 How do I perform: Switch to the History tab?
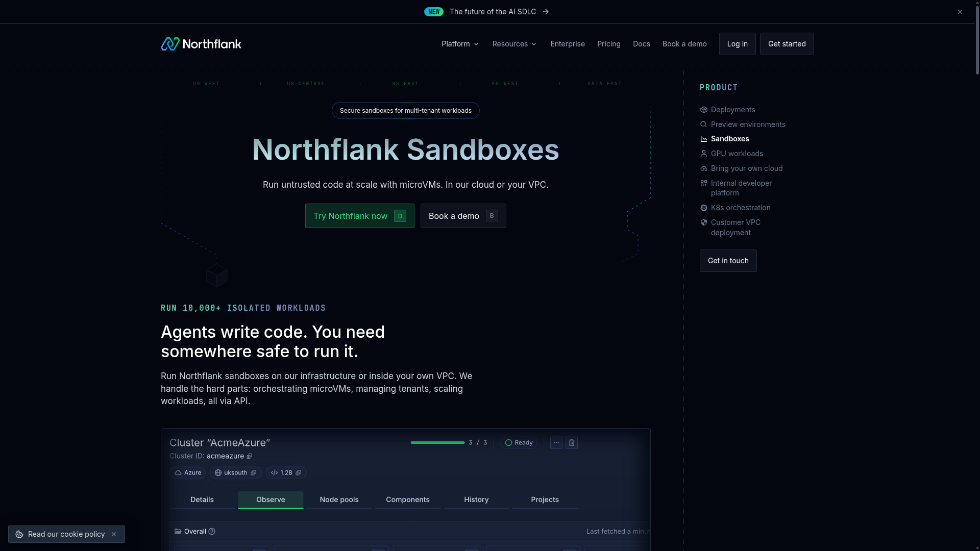point(476,500)
